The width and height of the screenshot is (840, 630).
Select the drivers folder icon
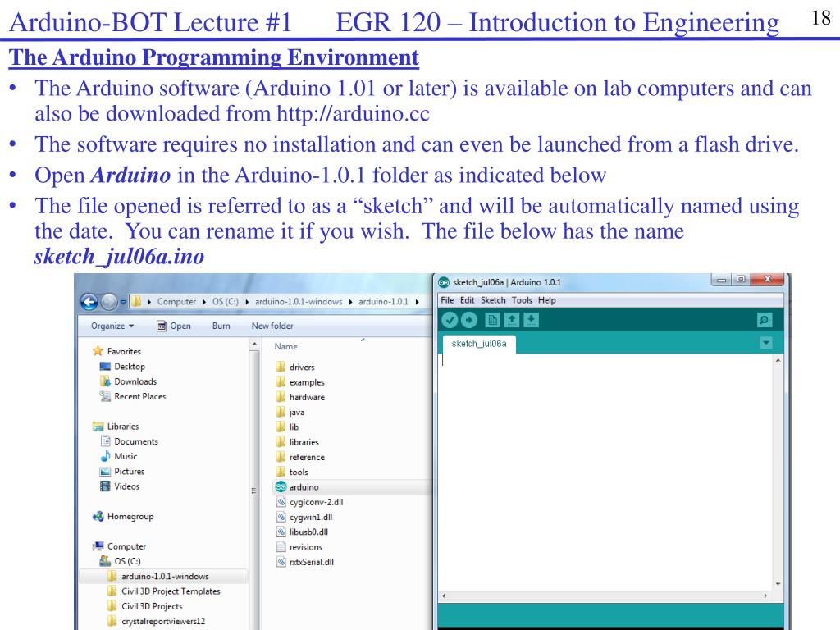281,367
